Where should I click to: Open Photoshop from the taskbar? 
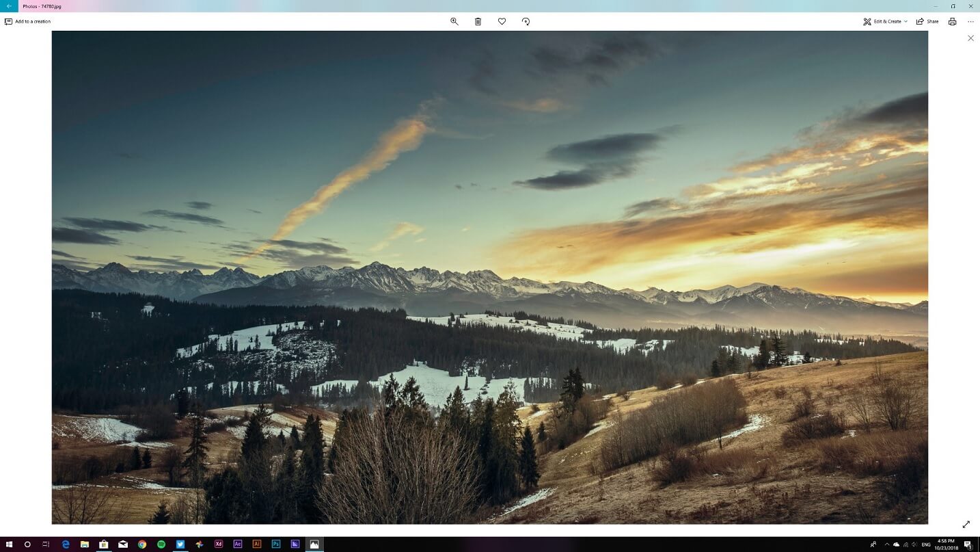[275, 544]
